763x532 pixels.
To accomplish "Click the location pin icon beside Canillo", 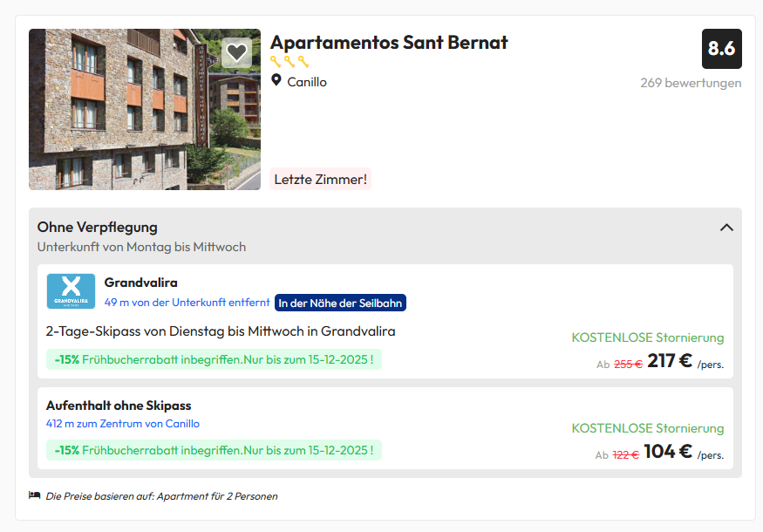I will coord(276,80).
